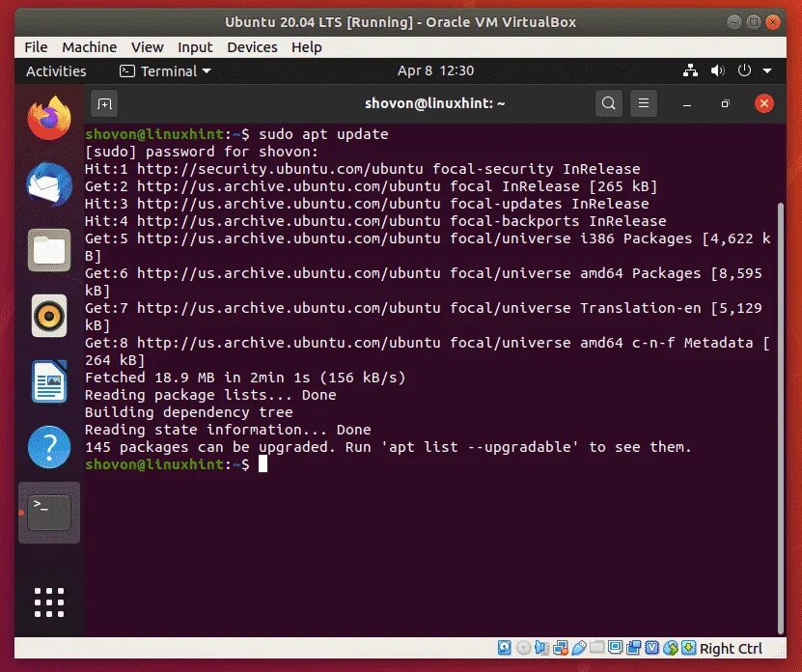Click the 'Get:2' focal InRelease line
Viewport: 802px width, 672px height.
click(371, 186)
